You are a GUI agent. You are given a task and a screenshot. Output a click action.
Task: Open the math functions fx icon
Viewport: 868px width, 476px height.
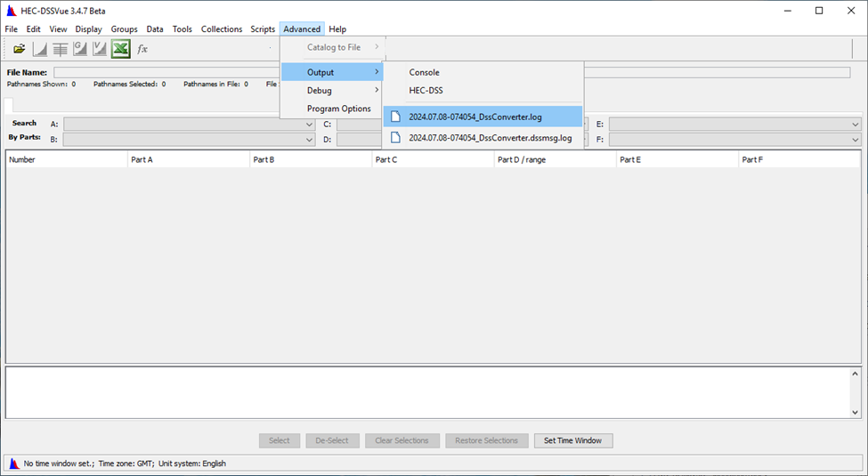142,49
